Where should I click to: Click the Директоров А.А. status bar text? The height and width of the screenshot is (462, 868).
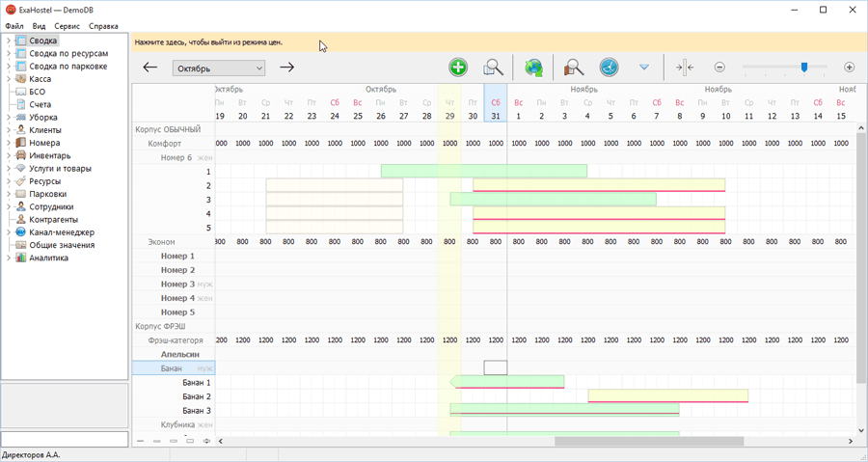tap(31, 455)
